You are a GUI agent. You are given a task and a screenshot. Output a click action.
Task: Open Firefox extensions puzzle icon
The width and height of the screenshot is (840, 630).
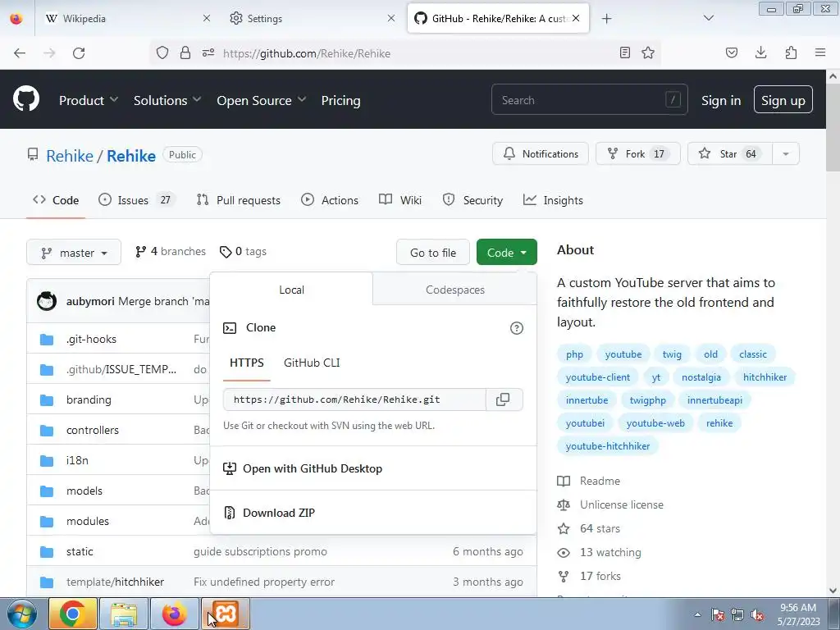pos(791,52)
